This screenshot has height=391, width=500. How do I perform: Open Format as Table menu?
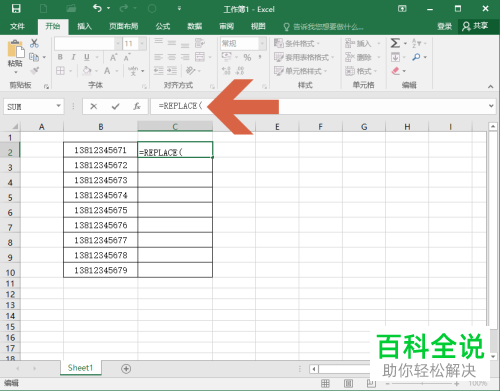click(304, 57)
